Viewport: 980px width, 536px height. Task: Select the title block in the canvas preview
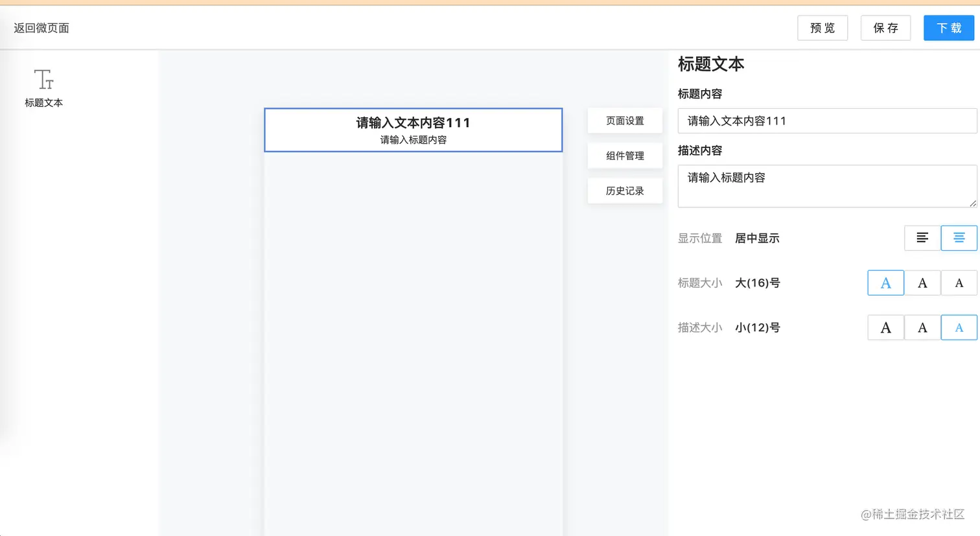[413, 130]
